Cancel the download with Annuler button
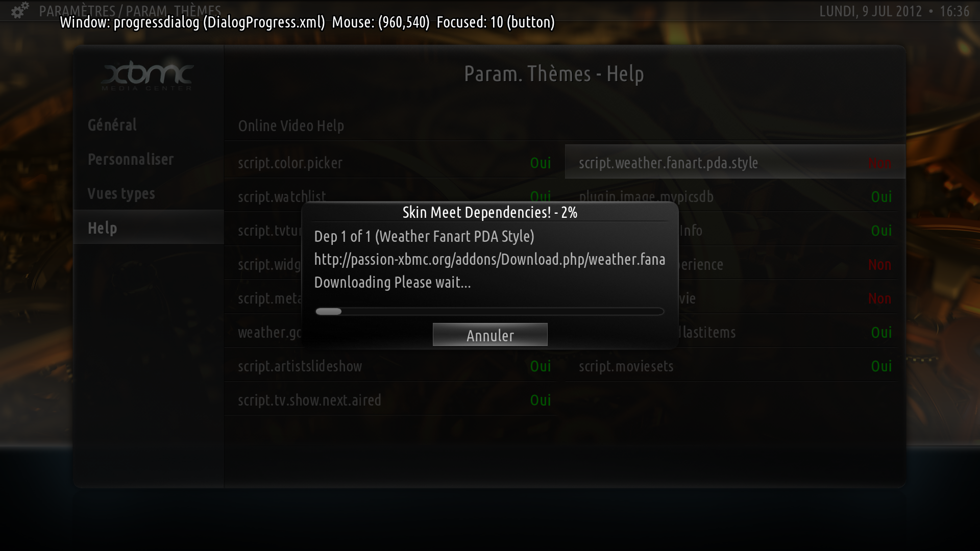Screen dimensions: 980x551 pos(490,335)
